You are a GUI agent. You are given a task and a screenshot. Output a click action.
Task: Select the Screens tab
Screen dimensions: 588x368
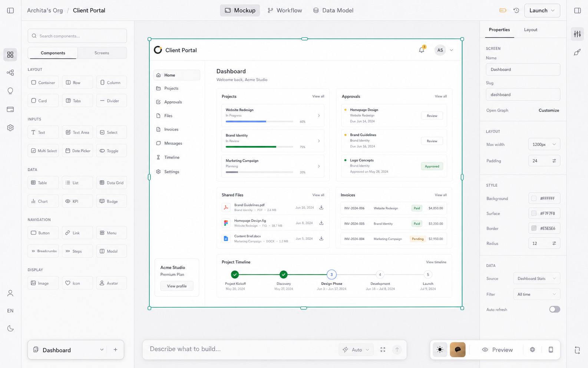coord(102,53)
